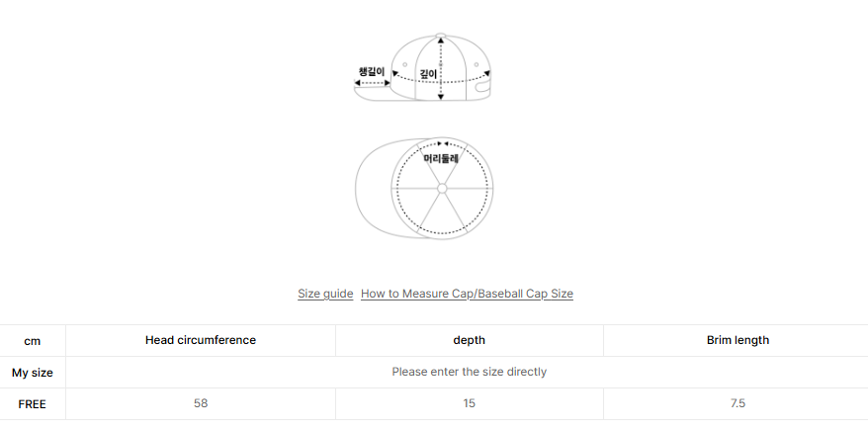Select the FREE size row label

(33, 404)
